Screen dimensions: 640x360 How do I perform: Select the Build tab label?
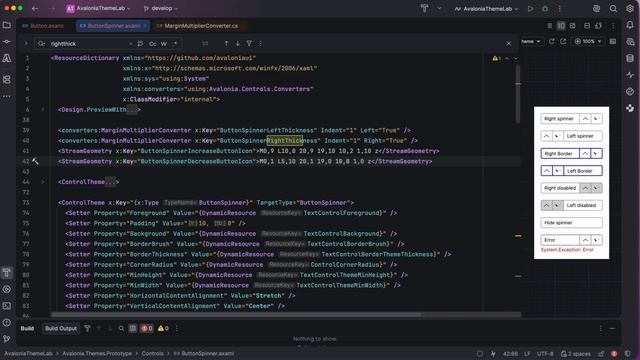pos(27,328)
